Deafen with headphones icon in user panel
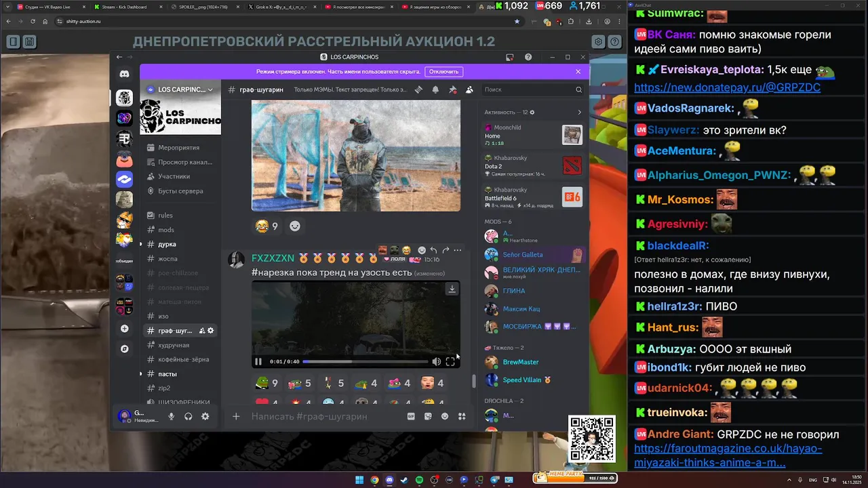Image resolution: width=868 pixels, height=488 pixels. (x=189, y=416)
